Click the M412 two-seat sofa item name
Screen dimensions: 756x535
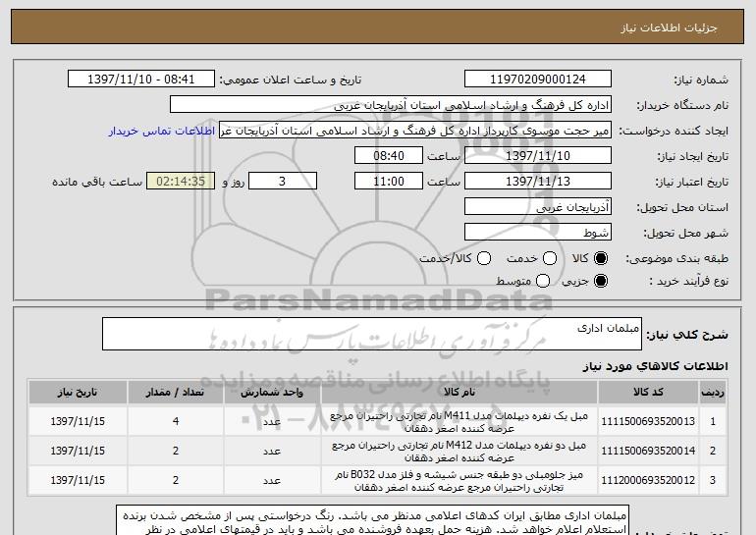pyautogui.click(x=459, y=452)
